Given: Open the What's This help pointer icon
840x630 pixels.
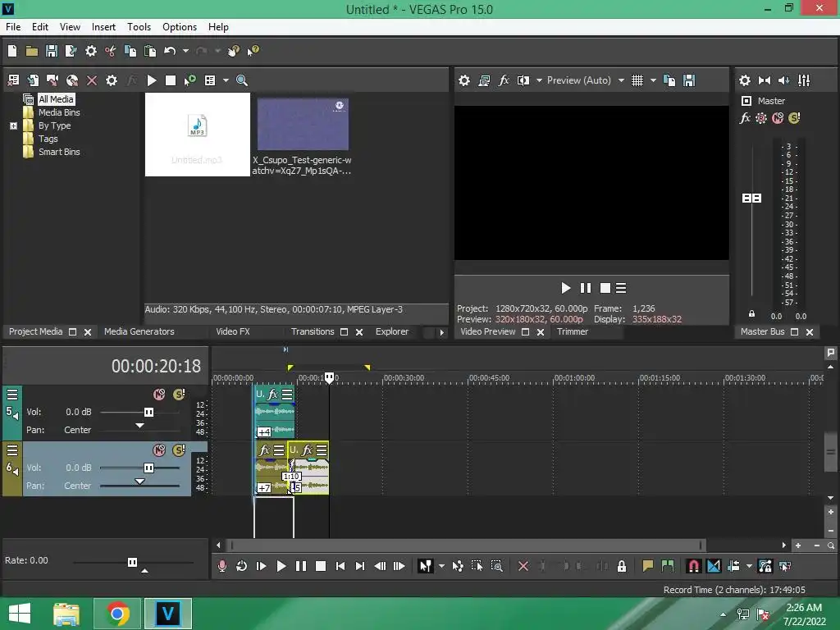Looking at the screenshot, I should pos(253,51).
